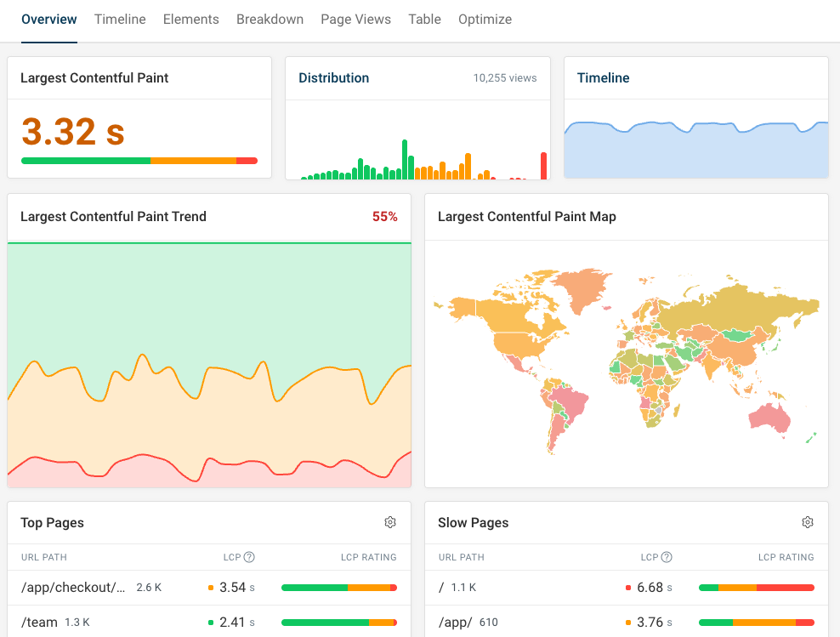Open the root / entry in Slow Pages
This screenshot has width=840, height=637.
tap(443, 587)
